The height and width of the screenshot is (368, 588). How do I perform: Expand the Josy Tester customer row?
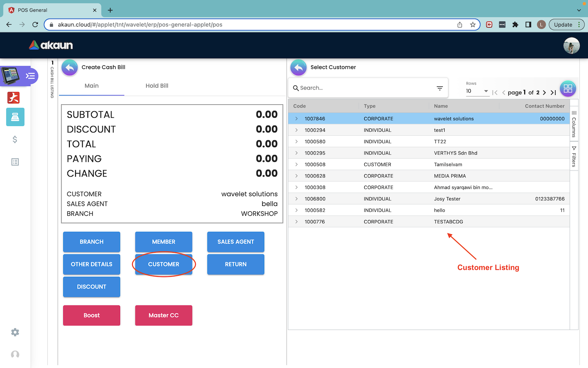point(296,199)
